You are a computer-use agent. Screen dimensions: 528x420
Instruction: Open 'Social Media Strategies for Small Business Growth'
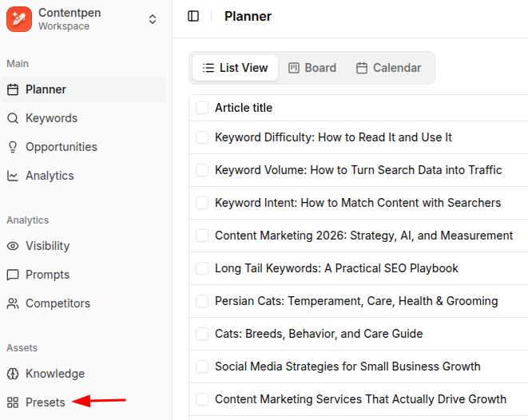[347, 367]
